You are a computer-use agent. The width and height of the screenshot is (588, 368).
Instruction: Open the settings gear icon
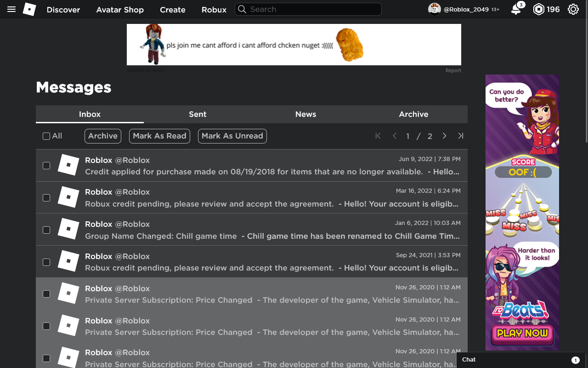573,9
